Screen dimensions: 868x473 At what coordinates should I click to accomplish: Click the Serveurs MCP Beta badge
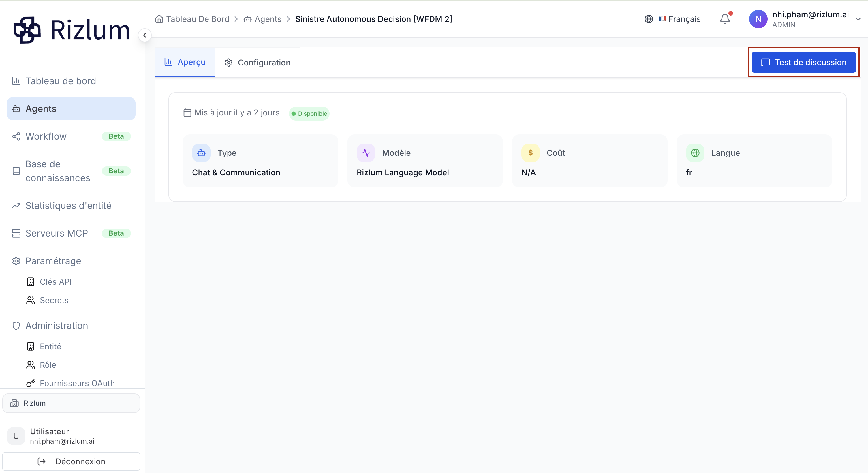(x=116, y=233)
